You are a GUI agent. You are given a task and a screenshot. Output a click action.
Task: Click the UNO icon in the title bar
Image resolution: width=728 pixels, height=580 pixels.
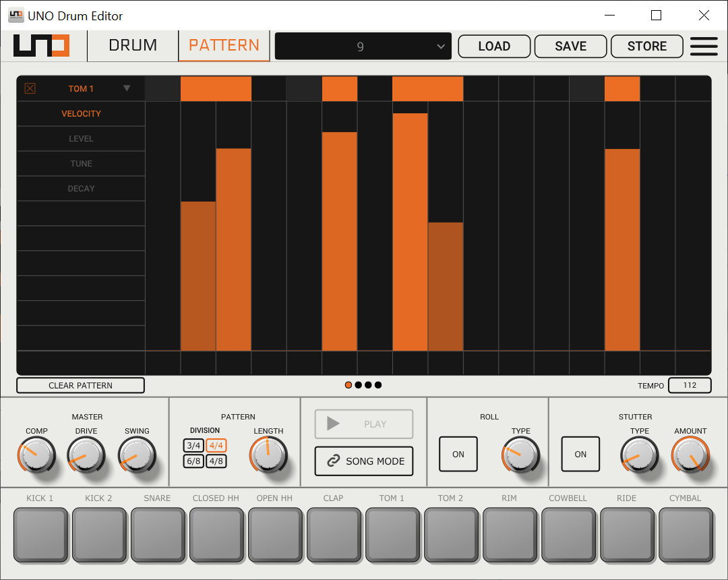(15, 15)
